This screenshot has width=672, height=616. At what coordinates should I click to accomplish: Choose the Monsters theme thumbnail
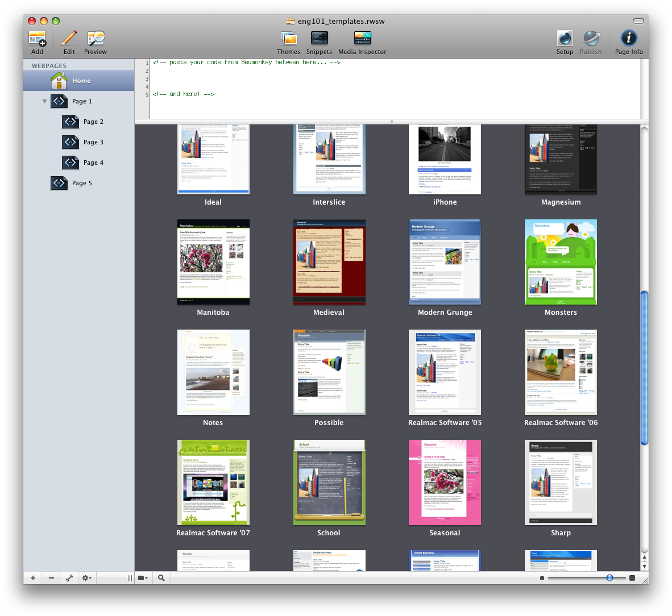coord(561,262)
